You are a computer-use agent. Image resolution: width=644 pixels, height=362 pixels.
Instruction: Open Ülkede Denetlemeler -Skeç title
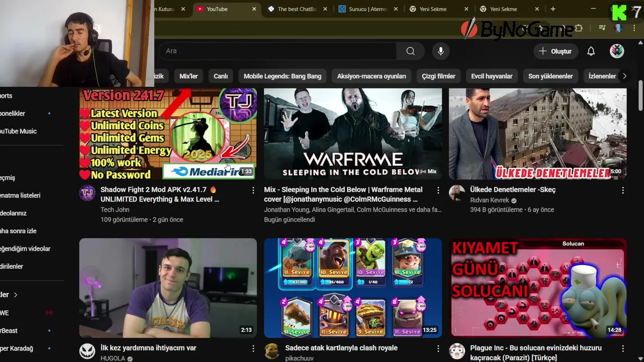[x=513, y=190]
